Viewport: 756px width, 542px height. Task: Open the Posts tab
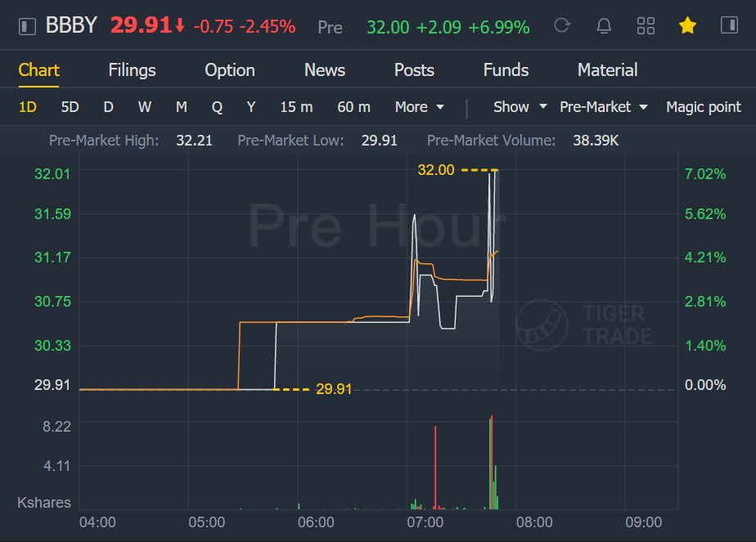[414, 70]
